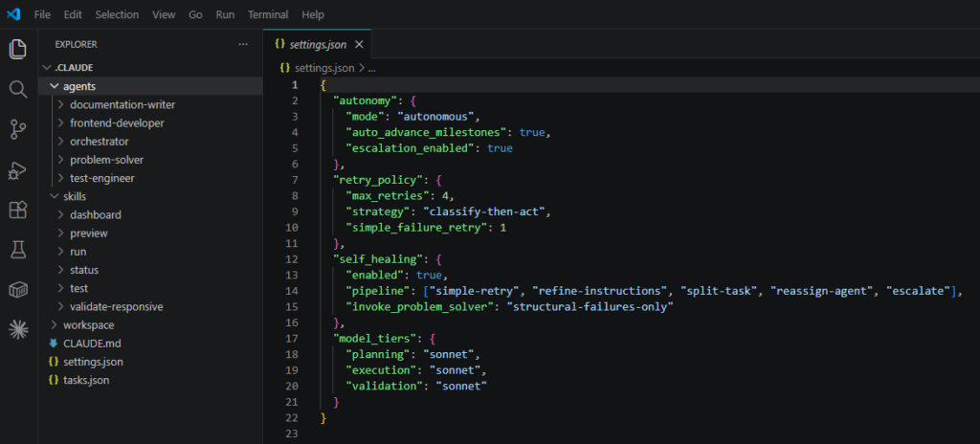Expand the run skill folder
Viewport: 980px width, 444px height.
click(x=60, y=252)
